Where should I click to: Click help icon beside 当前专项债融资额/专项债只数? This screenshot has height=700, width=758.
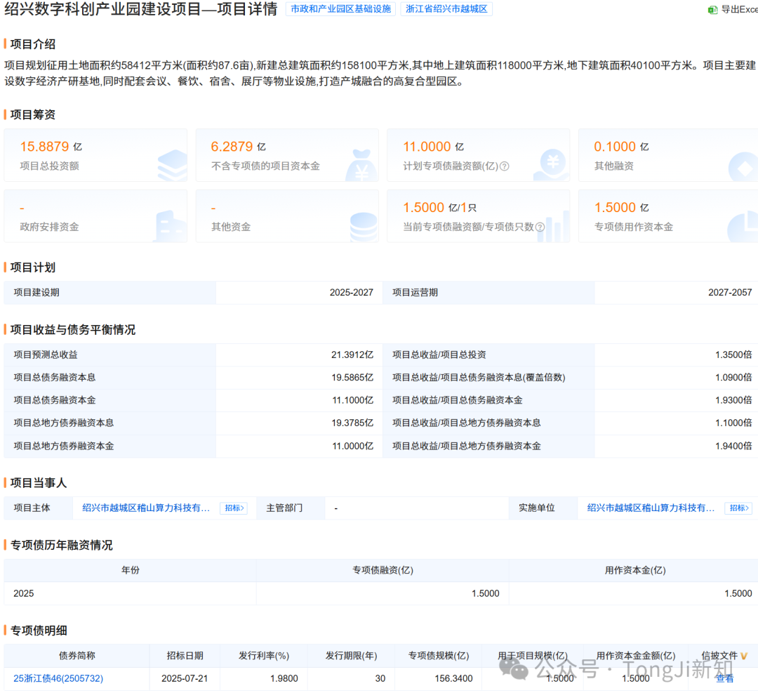(540, 227)
